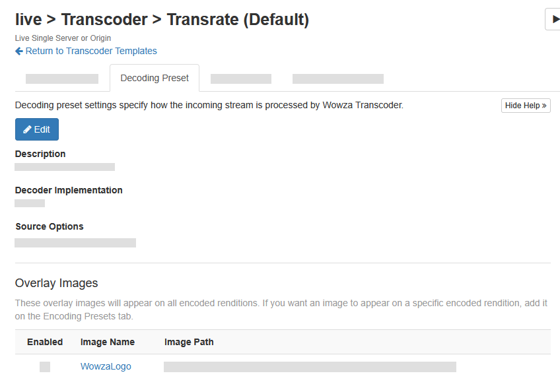Click the left arrow icon before Return link
This screenshot has width=560, height=392.
click(19, 51)
